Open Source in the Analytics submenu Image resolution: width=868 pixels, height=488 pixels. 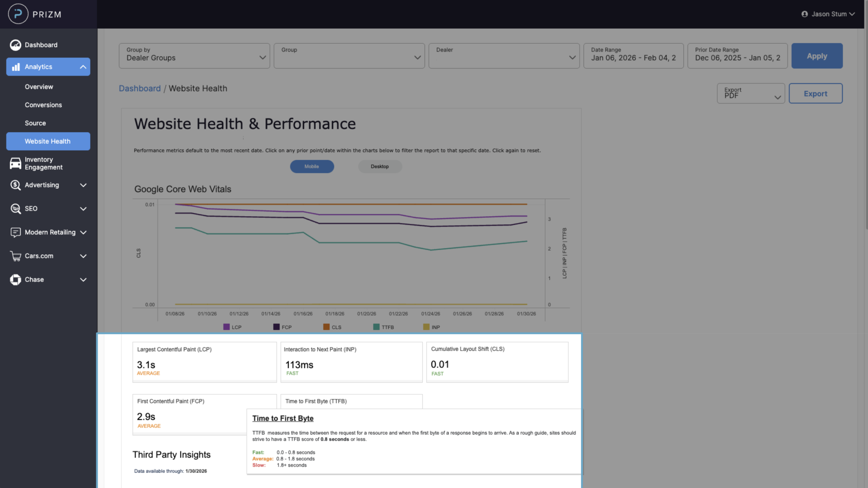35,123
